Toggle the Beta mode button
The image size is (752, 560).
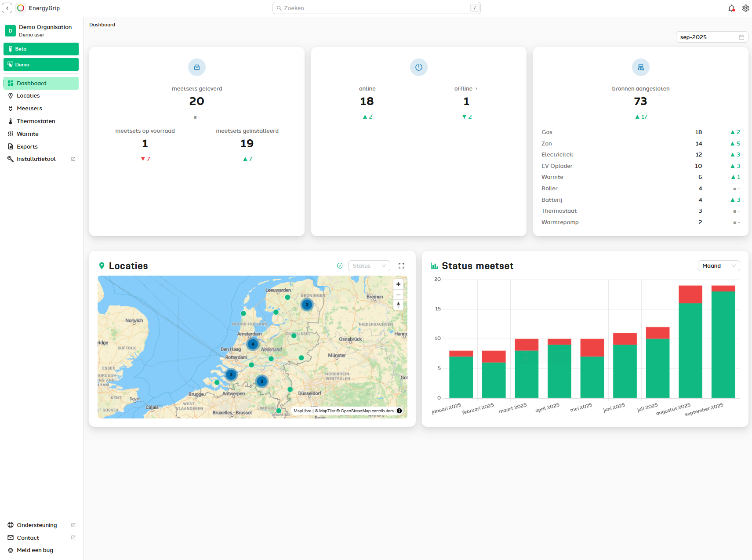point(41,49)
